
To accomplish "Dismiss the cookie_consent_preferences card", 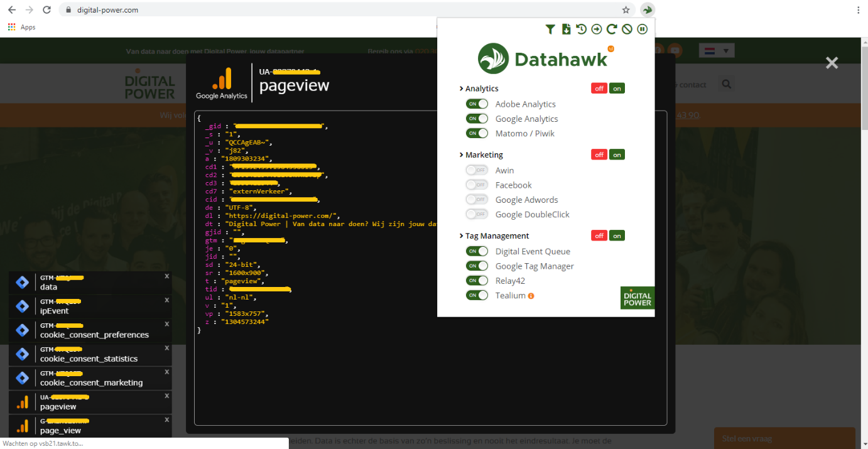I will 166,324.
